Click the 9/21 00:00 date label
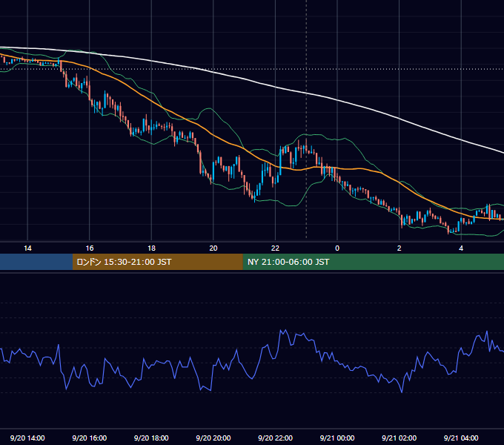The image size is (504, 445). [x=337, y=438]
